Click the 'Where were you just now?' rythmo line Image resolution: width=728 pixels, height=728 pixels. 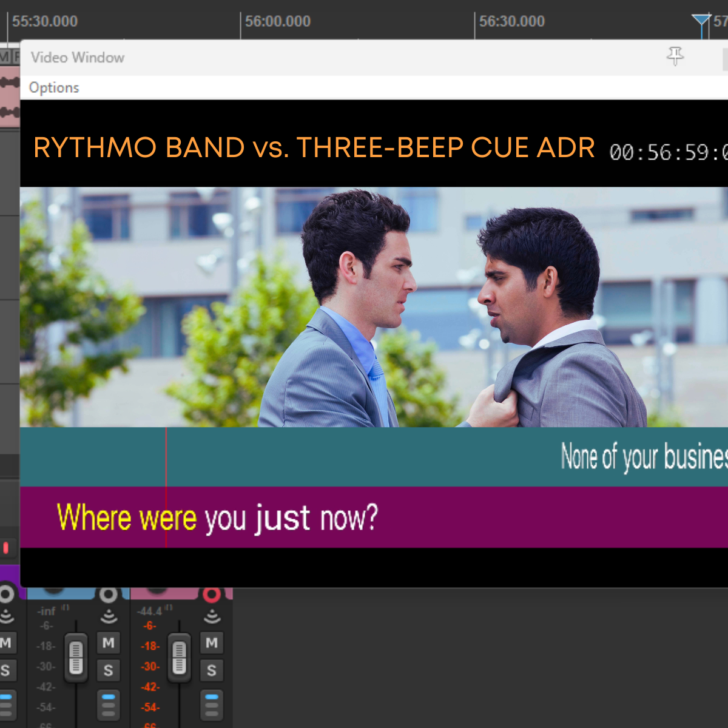[x=217, y=517]
